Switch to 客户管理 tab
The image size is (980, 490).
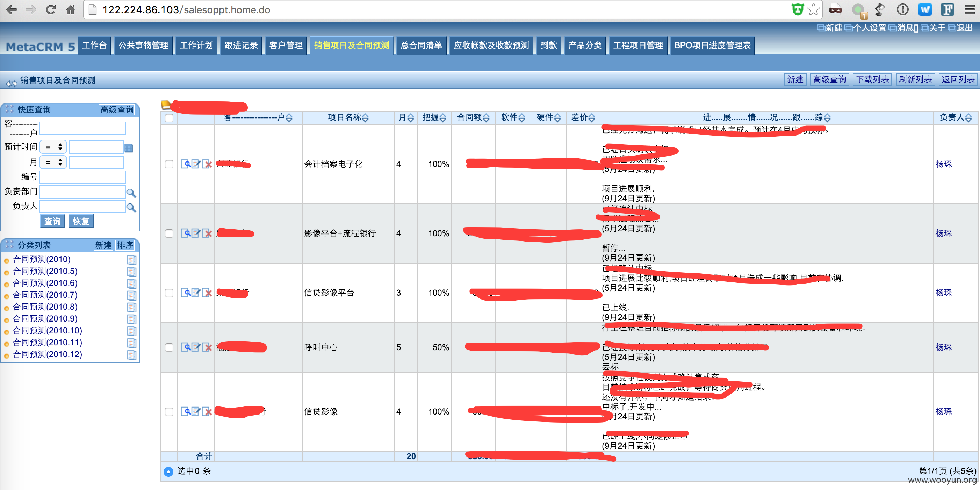(286, 46)
